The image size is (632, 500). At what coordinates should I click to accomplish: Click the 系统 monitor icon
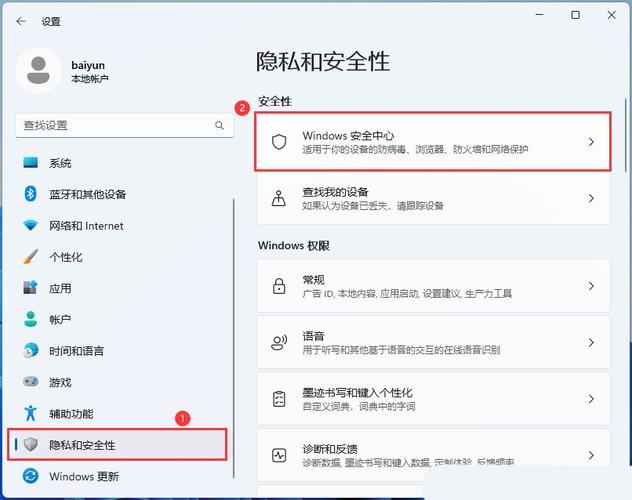click(31, 162)
